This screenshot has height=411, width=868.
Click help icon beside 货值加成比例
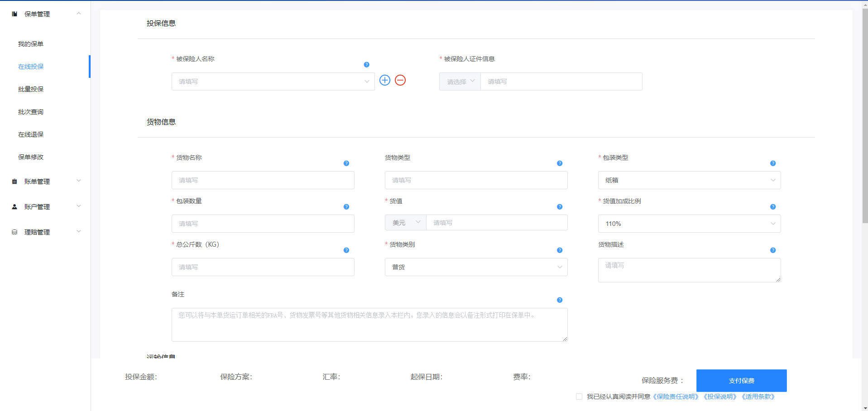[773, 207]
